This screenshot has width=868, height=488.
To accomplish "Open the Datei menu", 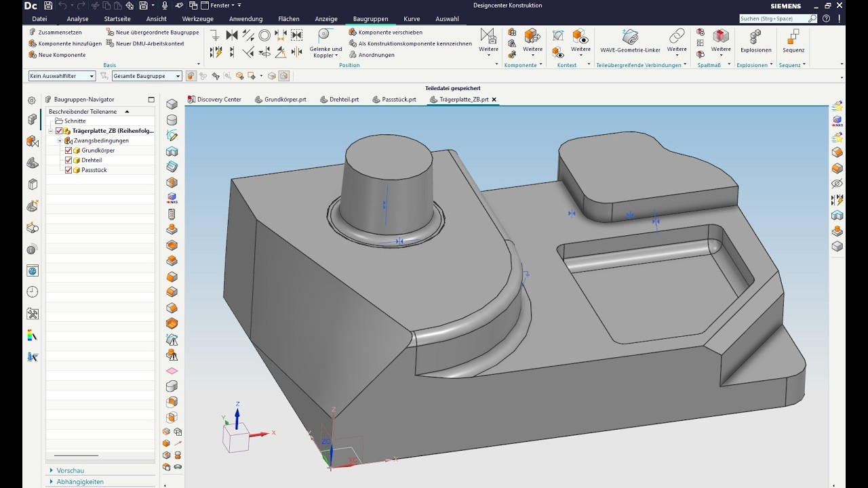I will (x=40, y=19).
